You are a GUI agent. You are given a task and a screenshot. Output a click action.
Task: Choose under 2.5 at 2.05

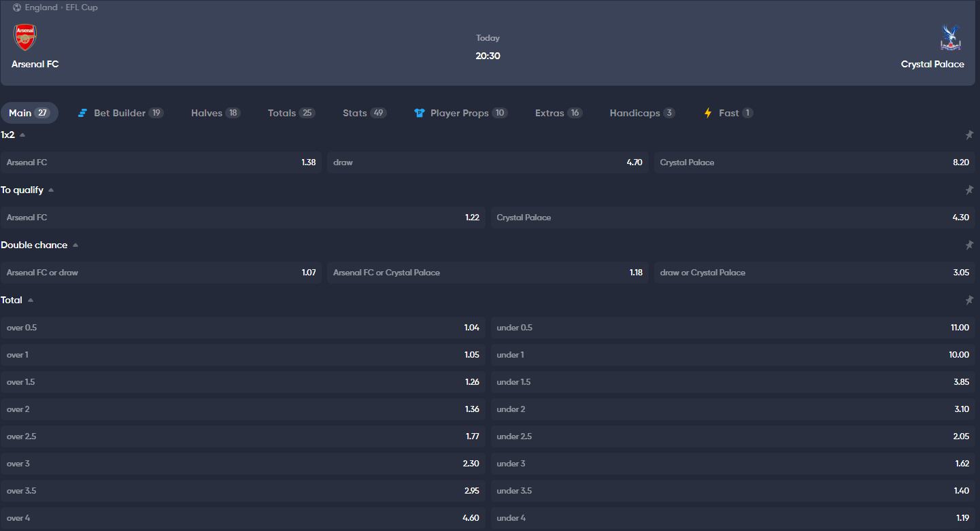(x=733, y=436)
